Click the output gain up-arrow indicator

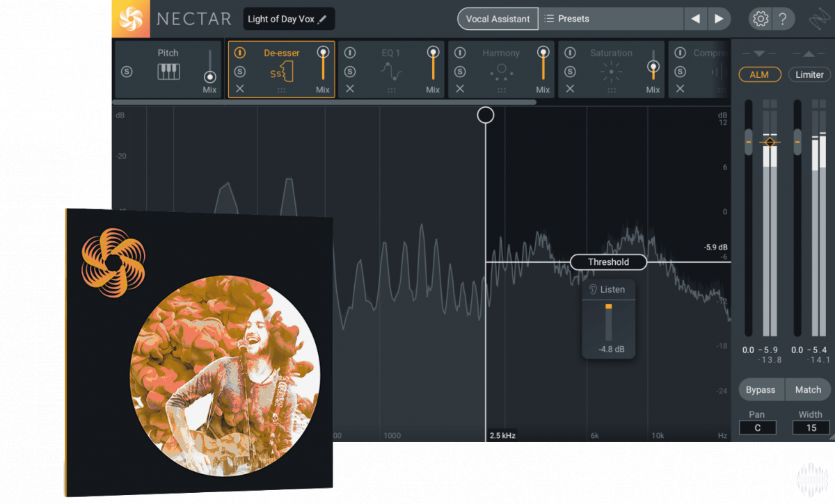coord(807,54)
